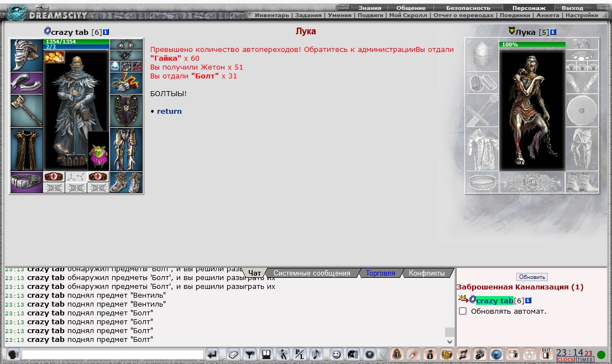Image resolution: width=612 pixels, height=364 pixels.
Task: Open the Анкета submenu item
Action: coord(548,15)
